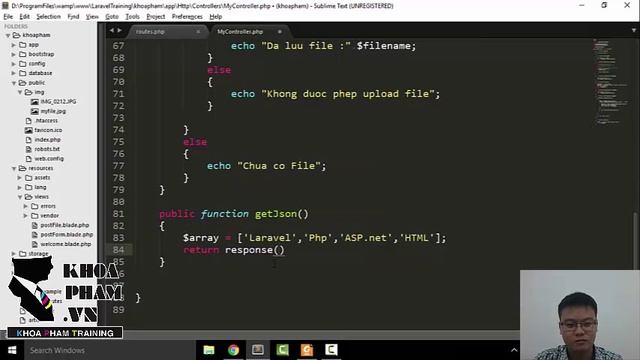Expand the errors folder
Image resolution: width=640 pixels, height=360 pixels.
coord(26,206)
